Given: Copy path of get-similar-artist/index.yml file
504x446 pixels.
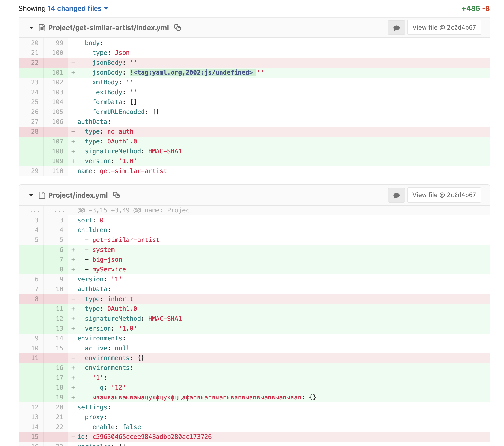Looking at the screenshot, I should 177,27.
